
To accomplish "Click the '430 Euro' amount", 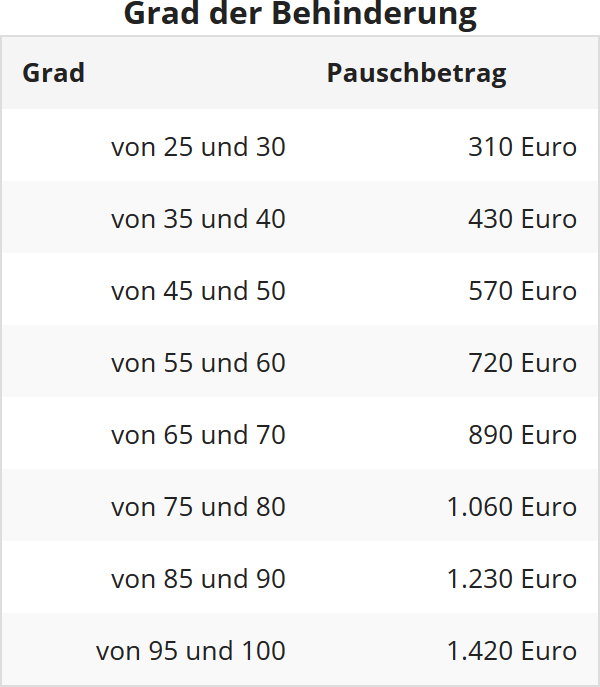I will [522, 219].
